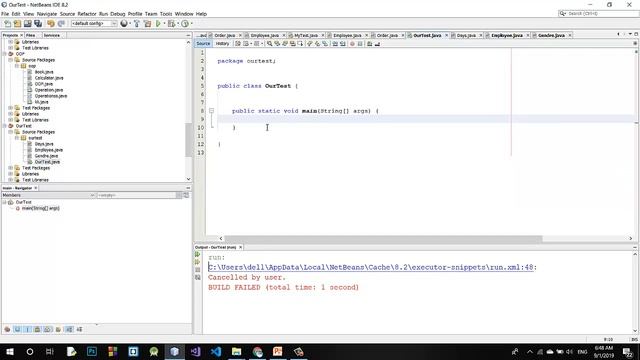Viewport: 640px width, 360px height.
Task: Open the Source menu
Action: (x=67, y=14)
